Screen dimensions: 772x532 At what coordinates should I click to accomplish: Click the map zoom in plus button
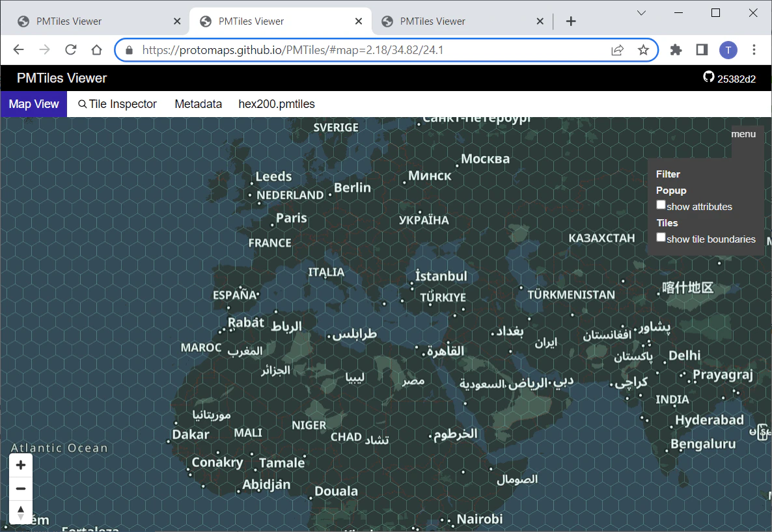(21, 465)
